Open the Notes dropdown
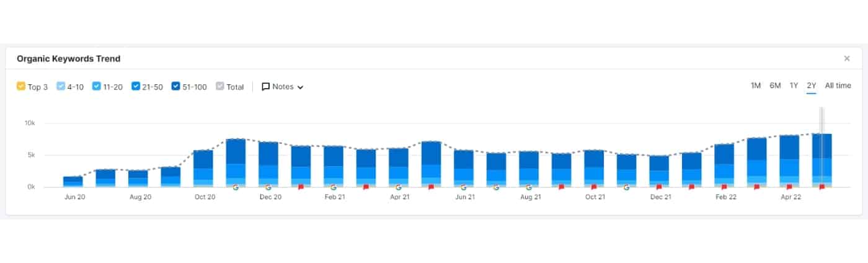The width and height of the screenshot is (868, 263). pyautogui.click(x=282, y=87)
